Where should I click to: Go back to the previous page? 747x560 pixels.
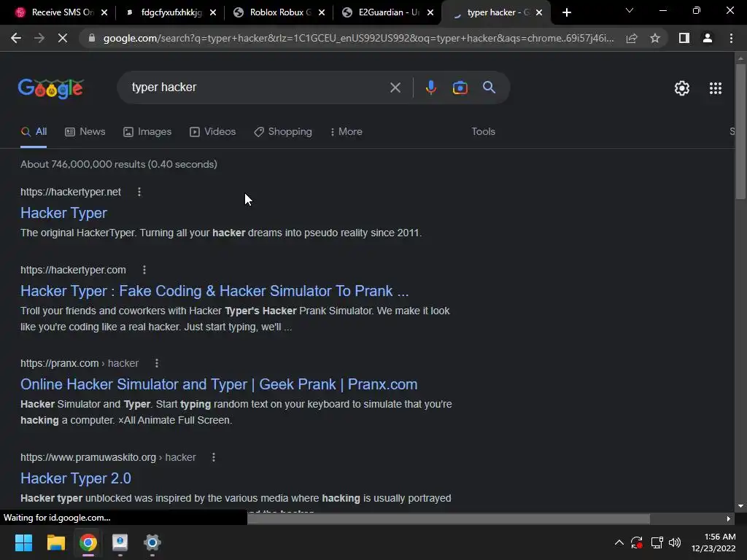16,38
